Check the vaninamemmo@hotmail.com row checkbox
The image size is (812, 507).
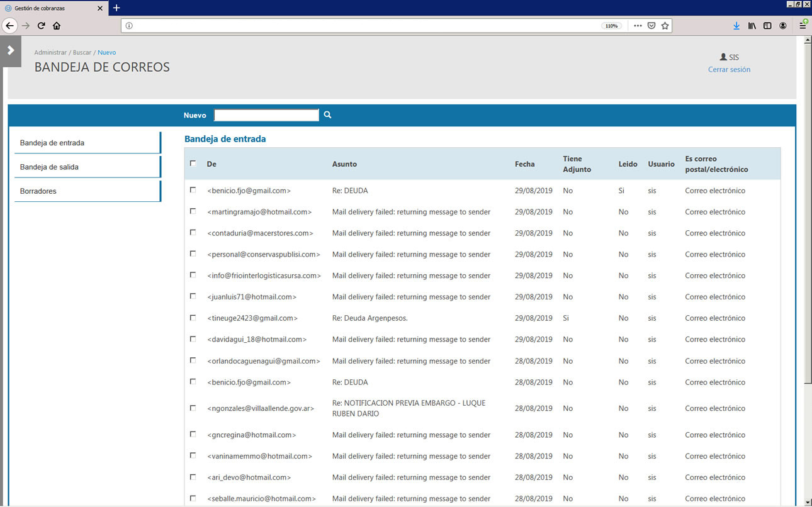(x=193, y=455)
